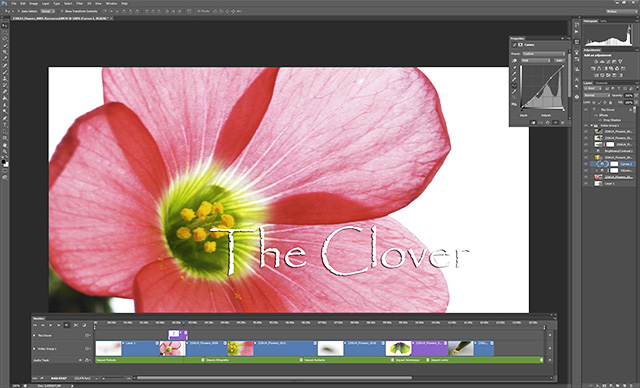Split clip at playhead with scissors

tap(76, 325)
